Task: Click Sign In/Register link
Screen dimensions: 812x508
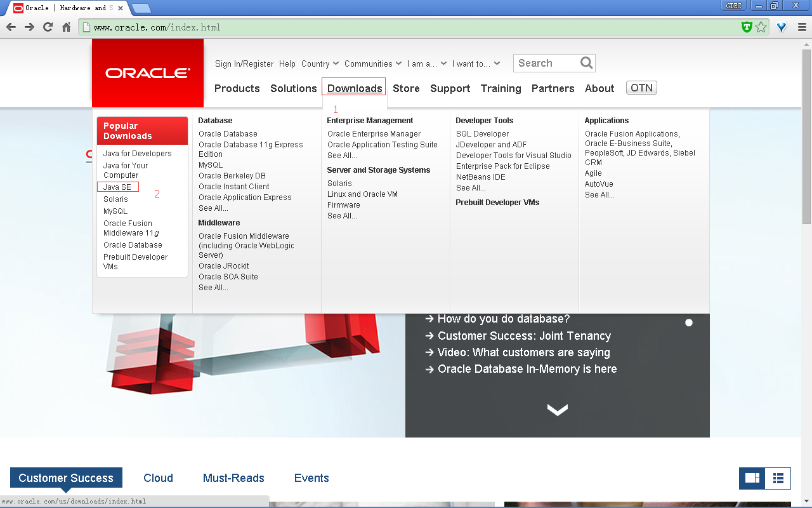Action: pos(244,63)
